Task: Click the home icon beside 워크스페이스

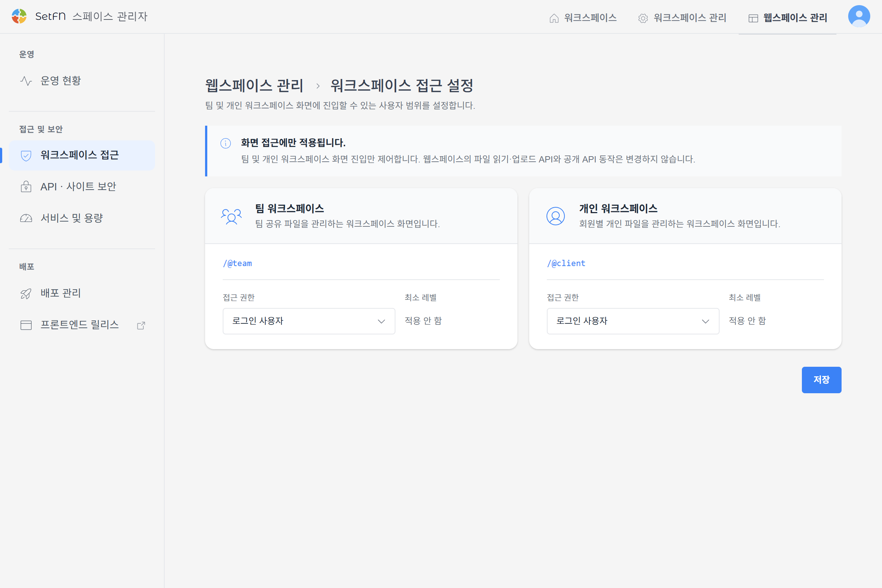Action: pyautogui.click(x=554, y=18)
